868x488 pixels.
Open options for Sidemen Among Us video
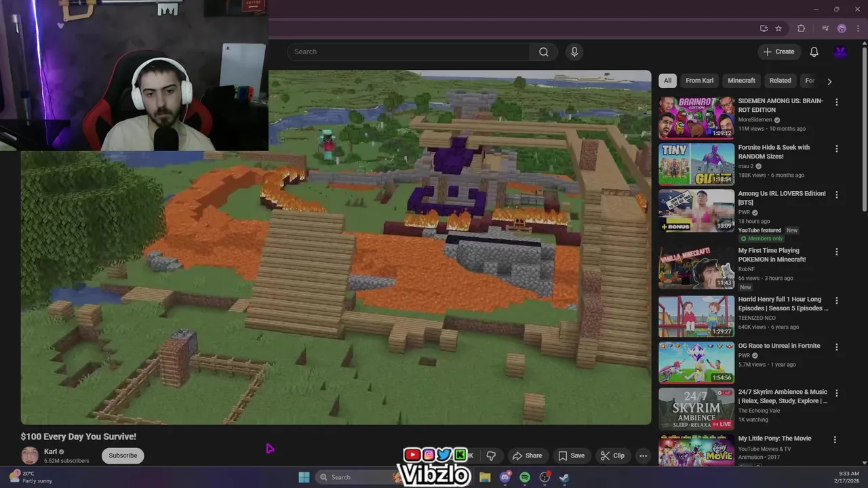836,102
